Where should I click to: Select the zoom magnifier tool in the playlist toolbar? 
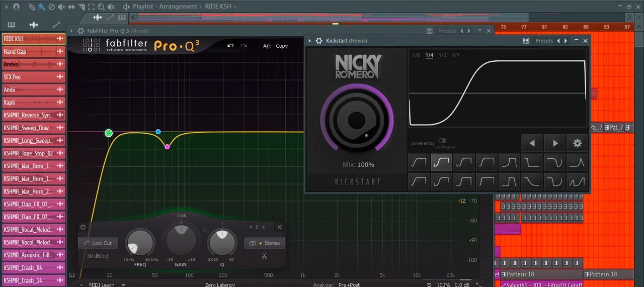tap(101, 7)
